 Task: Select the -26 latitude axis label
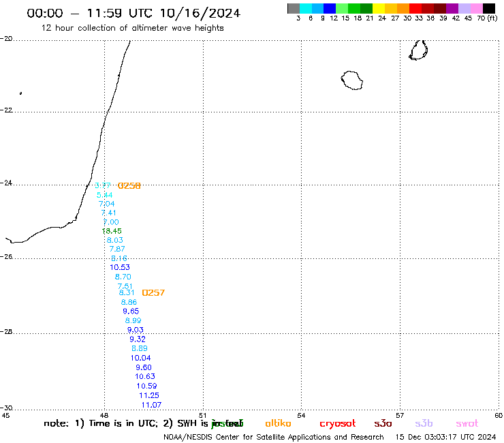[6, 256]
